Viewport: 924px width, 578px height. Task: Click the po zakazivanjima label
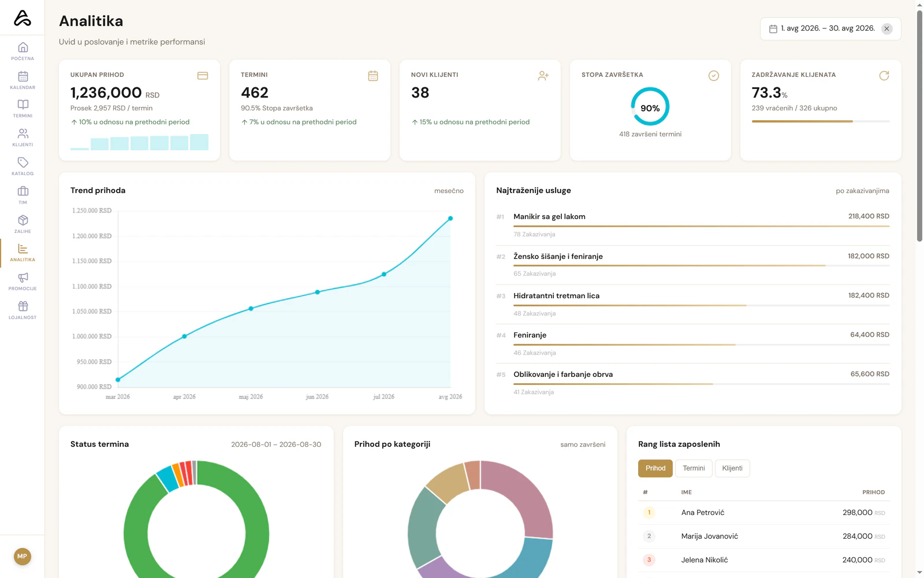pos(862,191)
